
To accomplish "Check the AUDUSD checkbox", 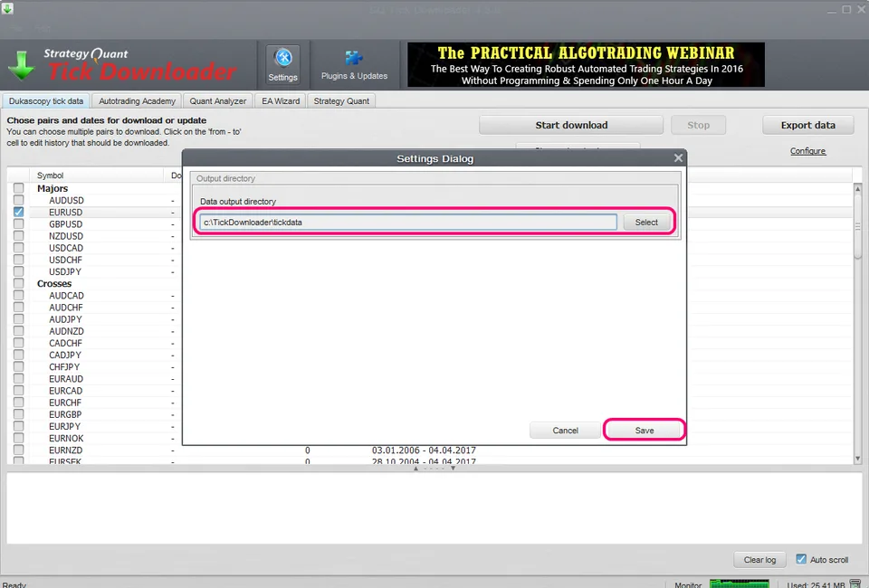I will click(19, 200).
